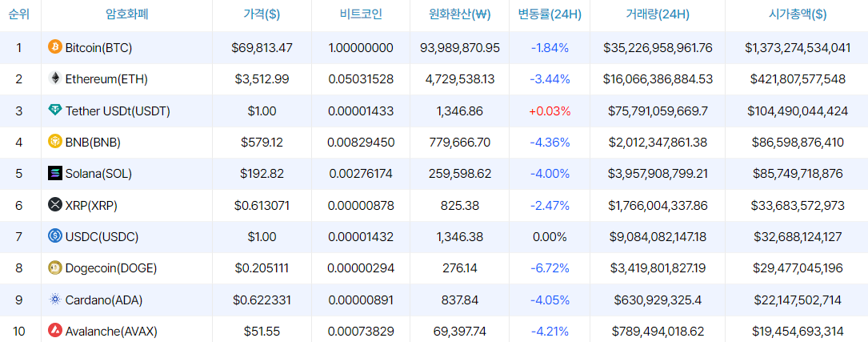The image size is (868, 342).
Task: Click the Dogecoin logo icon
Action: point(55,268)
